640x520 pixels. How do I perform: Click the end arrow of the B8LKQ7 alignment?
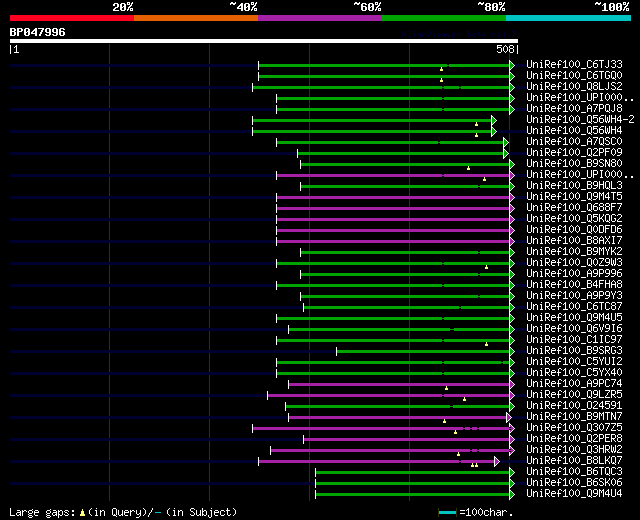497,462
